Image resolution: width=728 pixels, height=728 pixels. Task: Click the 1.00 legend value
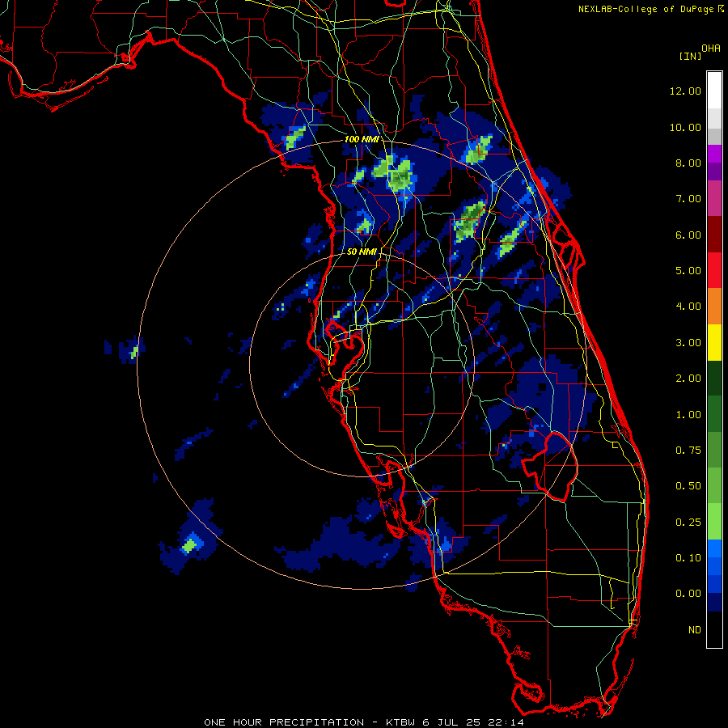[688, 415]
